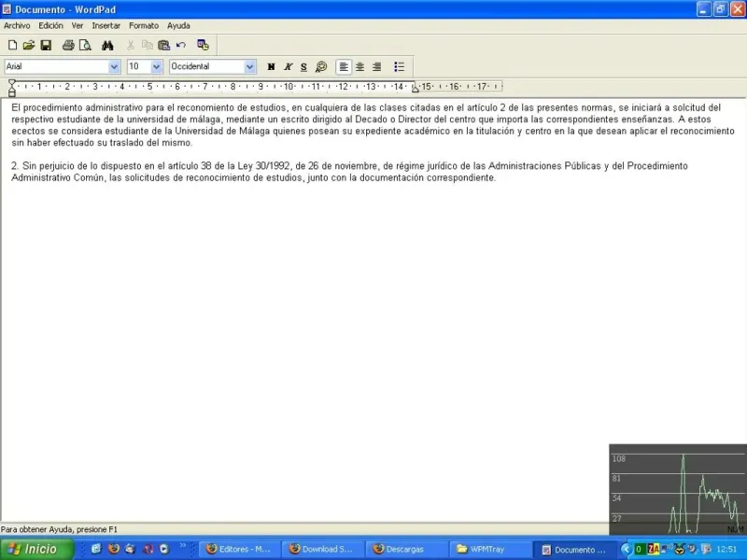
Task: Click ZA ZoneAlarm tray icon
Action: pyautogui.click(x=653, y=549)
